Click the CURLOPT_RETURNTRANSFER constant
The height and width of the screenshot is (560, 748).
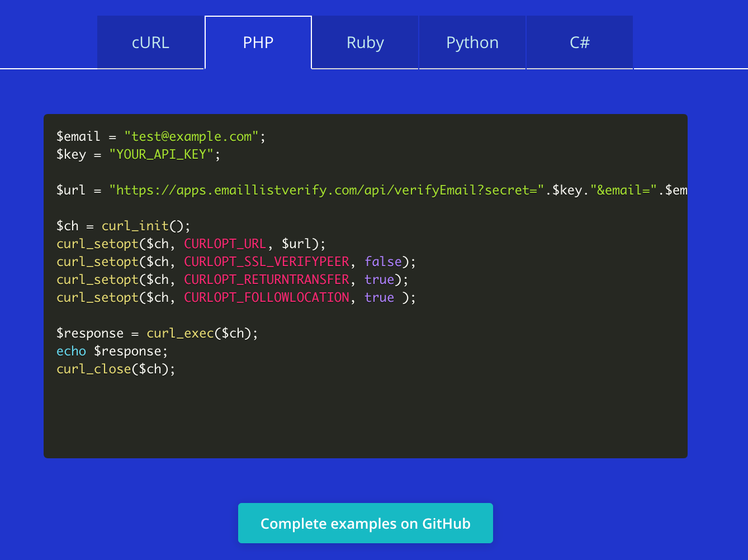pos(267,279)
